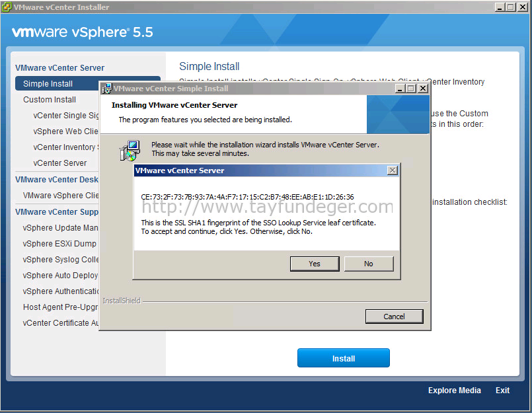Click the VMware vCenter Server sidebar heading
This screenshot has height=413, width=532.
pos(59,67)
